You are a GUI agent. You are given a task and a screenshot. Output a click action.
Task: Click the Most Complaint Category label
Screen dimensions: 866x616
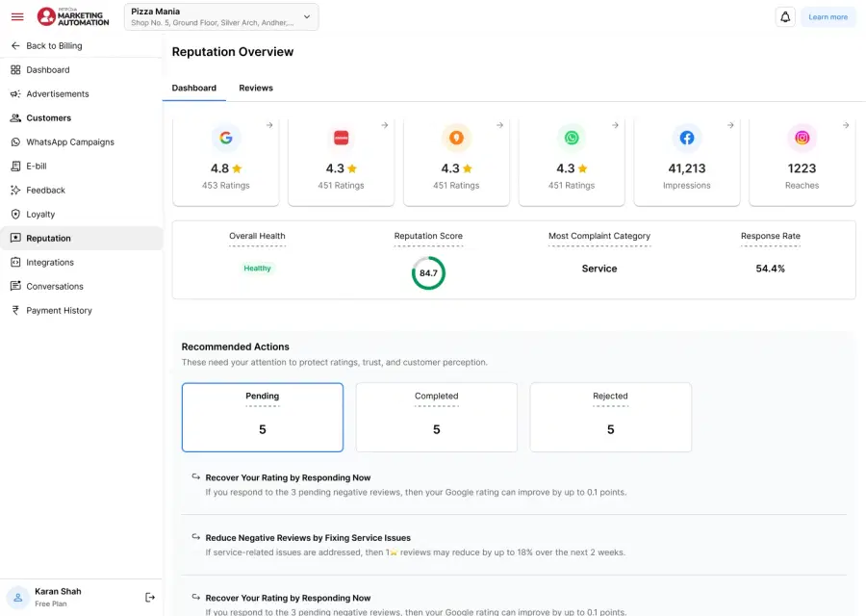click(599, 236)
